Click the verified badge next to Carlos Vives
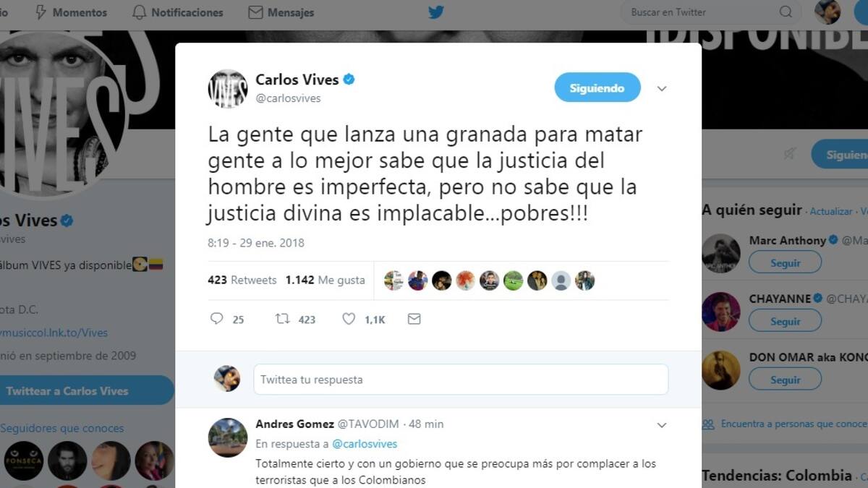The height and width of the screenshot is (488, 868). [349, 80]
